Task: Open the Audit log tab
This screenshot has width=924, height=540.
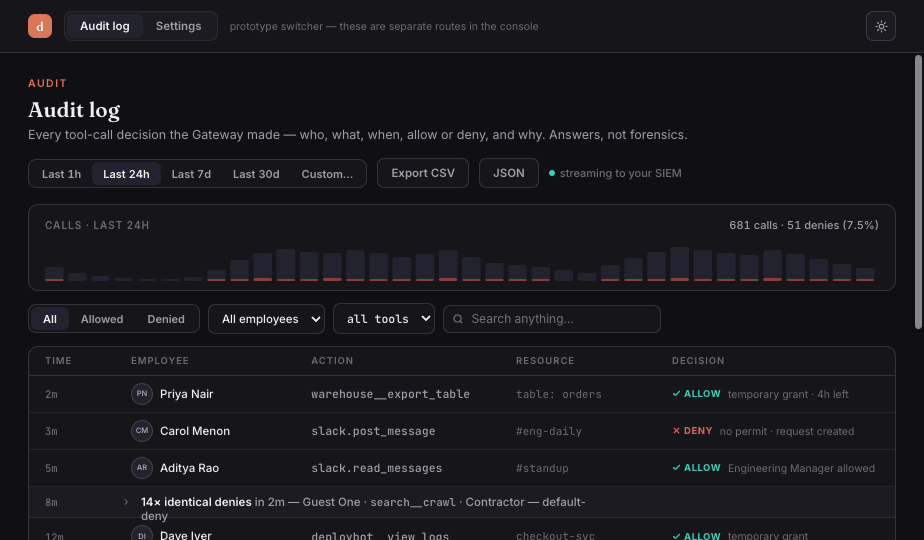Action: point(104,26)
